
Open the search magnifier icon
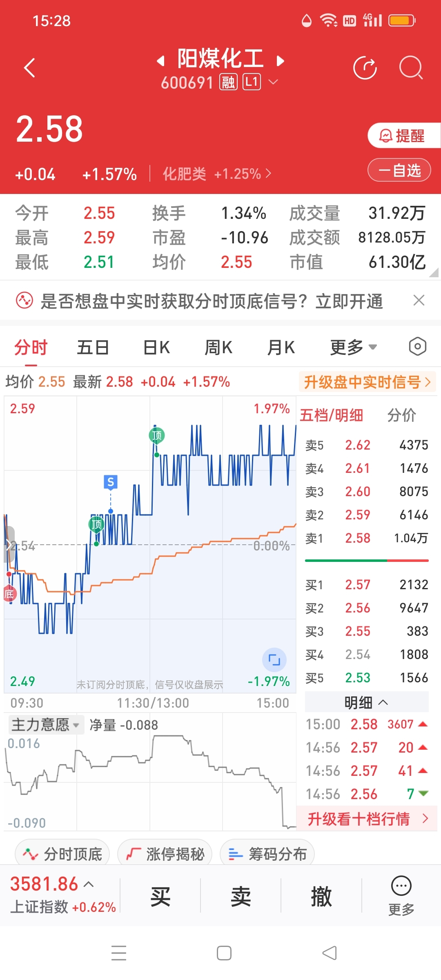[x=411, y=68]
